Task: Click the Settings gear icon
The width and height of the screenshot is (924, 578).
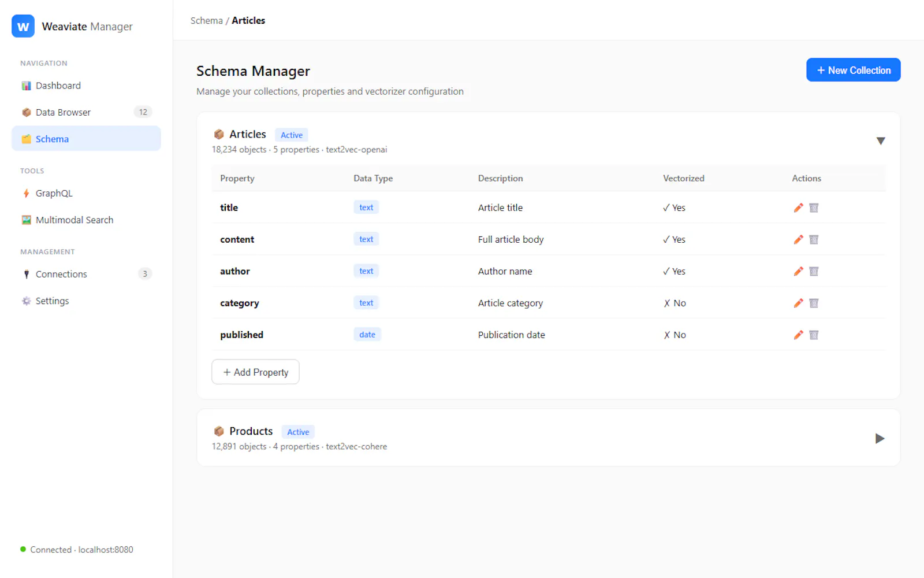Action: [26, 301]
